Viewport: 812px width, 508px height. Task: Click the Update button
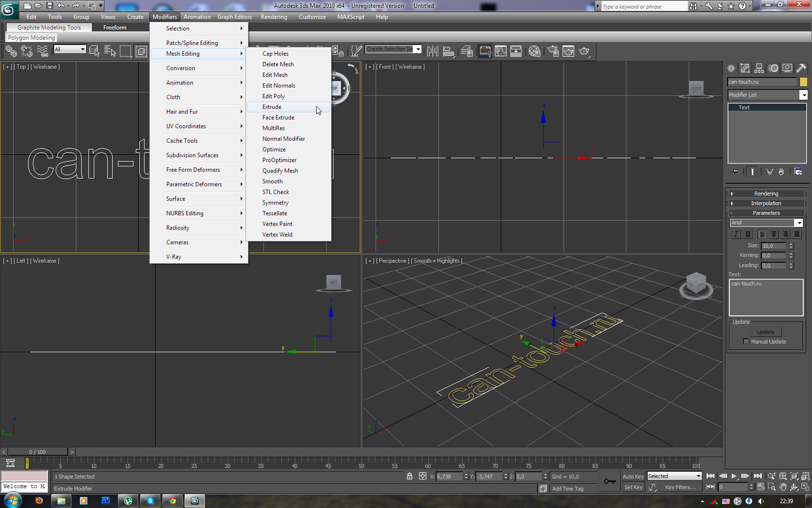click(x=766, y=332)
